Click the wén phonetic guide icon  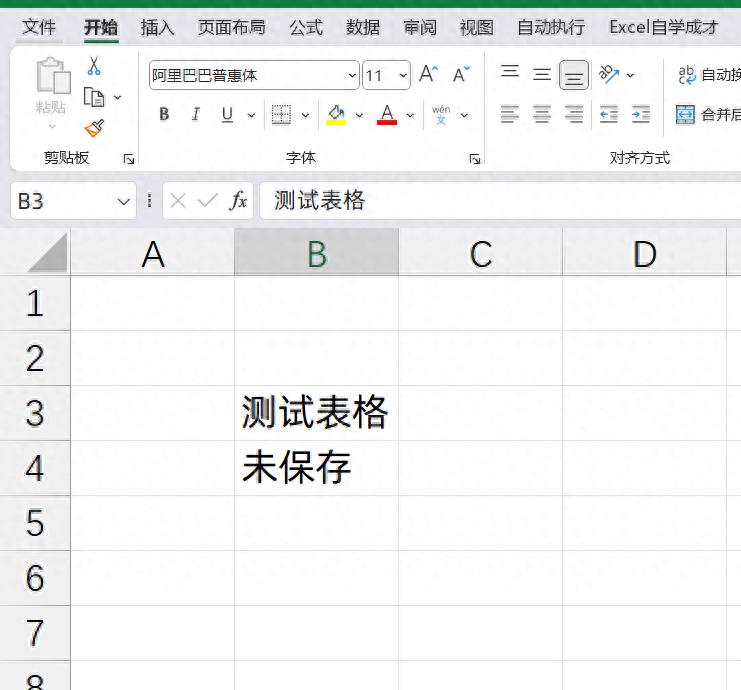click(x=441, y=115)
